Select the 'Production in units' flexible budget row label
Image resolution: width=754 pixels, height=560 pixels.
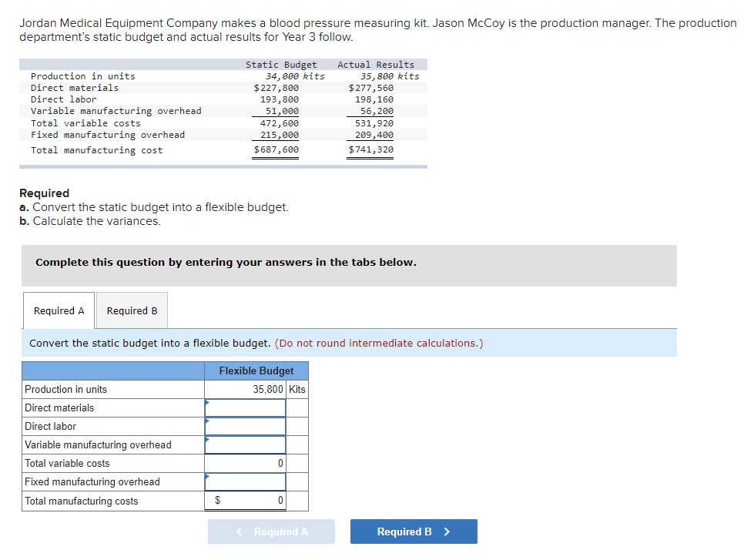click(66, 389)
